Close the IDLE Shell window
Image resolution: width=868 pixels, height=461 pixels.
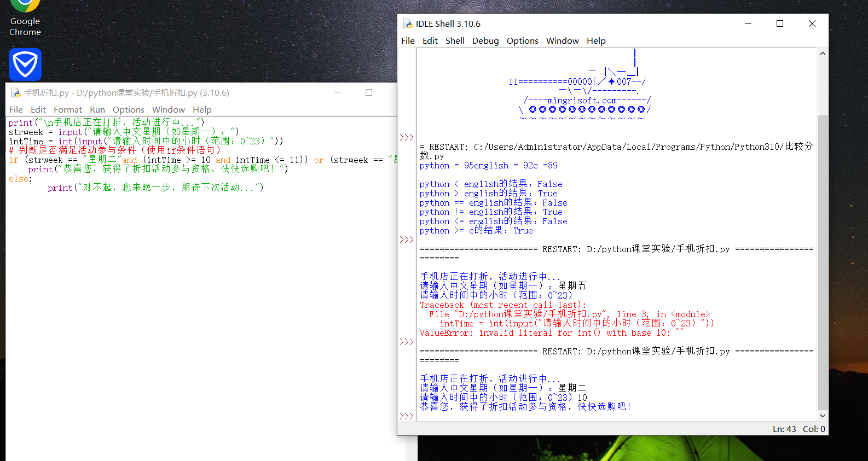pyautogui.click(x=812, y=24)
